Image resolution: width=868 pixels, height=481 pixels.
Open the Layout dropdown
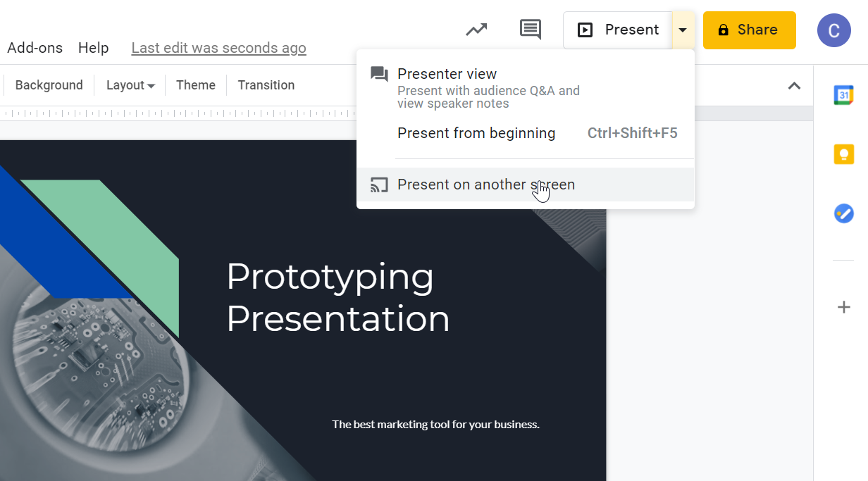(130, 85)
